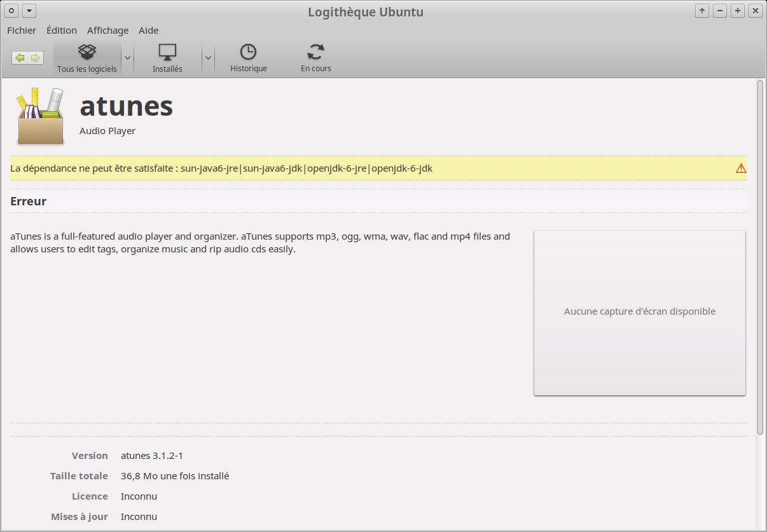Click the version value atunes 3.1.2-1

point(152,456)
